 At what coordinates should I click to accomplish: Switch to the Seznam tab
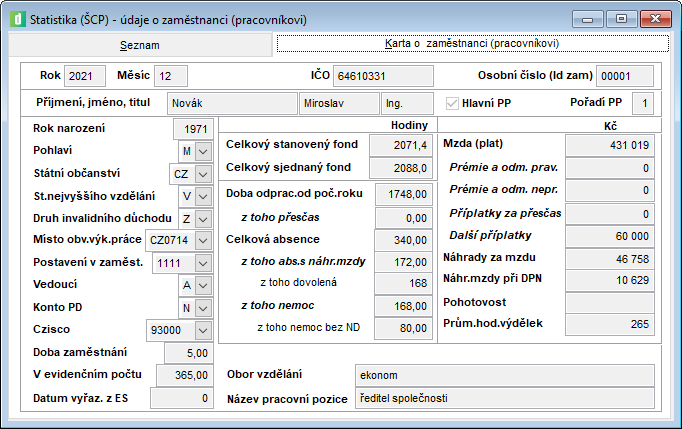pos(140,45)
